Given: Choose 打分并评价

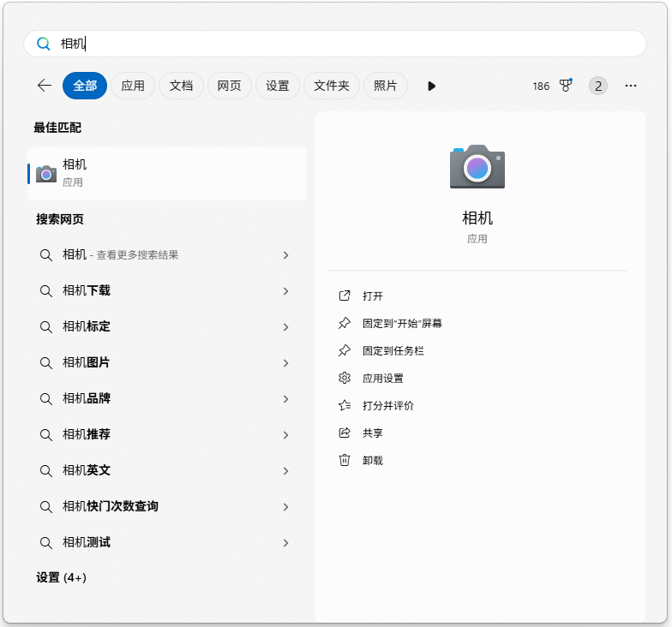Looking at the screenshot, I should click(387, 406).
